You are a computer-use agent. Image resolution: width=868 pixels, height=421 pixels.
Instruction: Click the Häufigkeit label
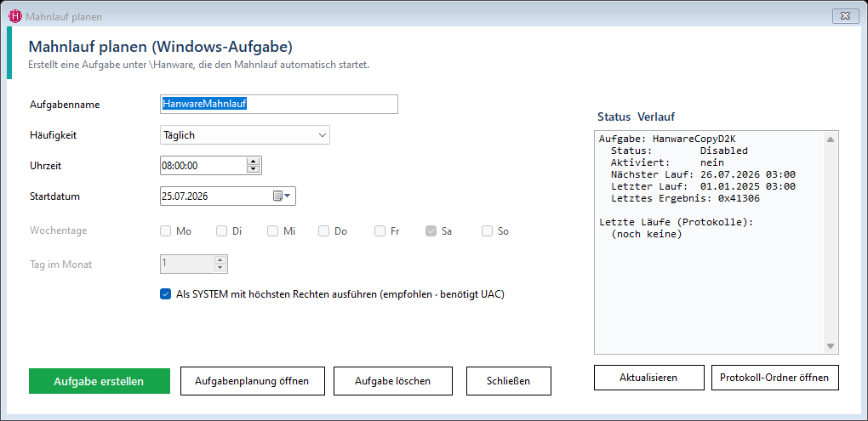click(x=53, y=134)
